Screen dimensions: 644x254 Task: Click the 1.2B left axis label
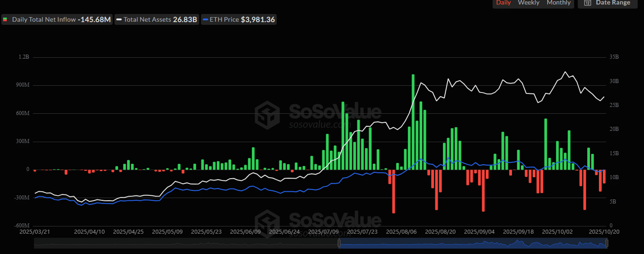pos(24,57)
